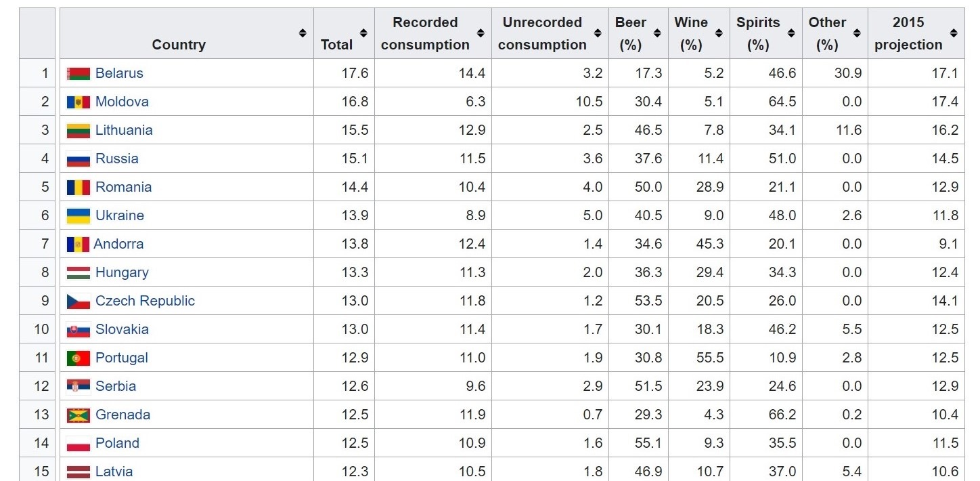
Task: Click the Lithuania flag icon
Action: (x=79, y=131)
